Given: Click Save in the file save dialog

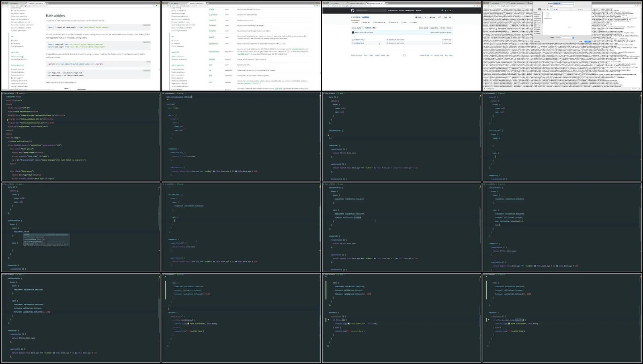Looking at the screenshot, I should click(x=588, y=41).
